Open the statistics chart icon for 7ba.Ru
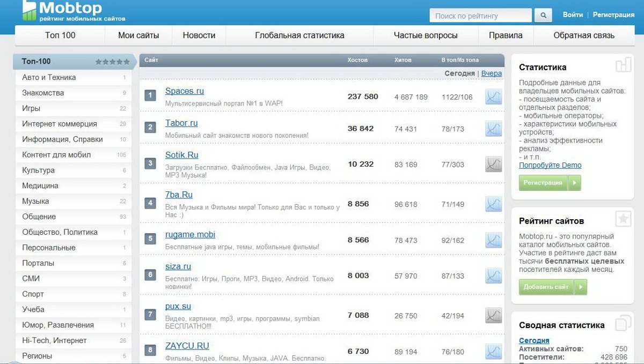The height and width of the screenshot is (364, 644). tap(493, 204)
